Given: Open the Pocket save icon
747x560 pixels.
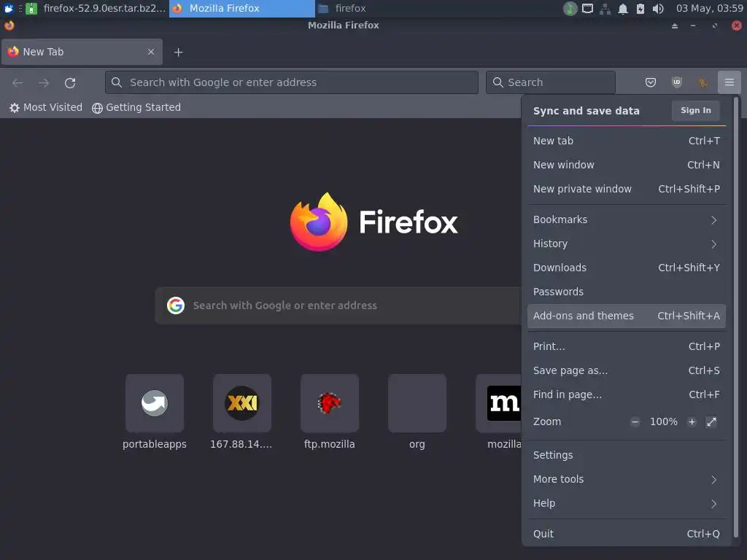Looking at the screenshot, I should [650, 82].
